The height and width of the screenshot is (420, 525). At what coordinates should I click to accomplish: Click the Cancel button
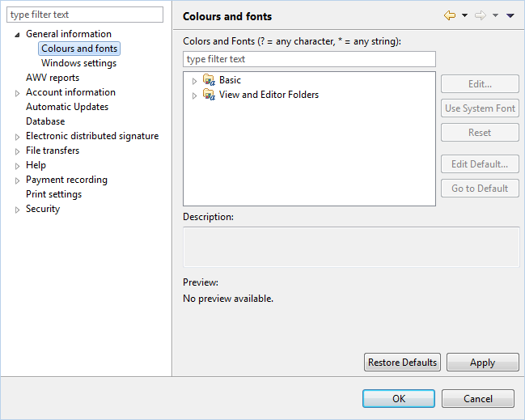point(478,399)
